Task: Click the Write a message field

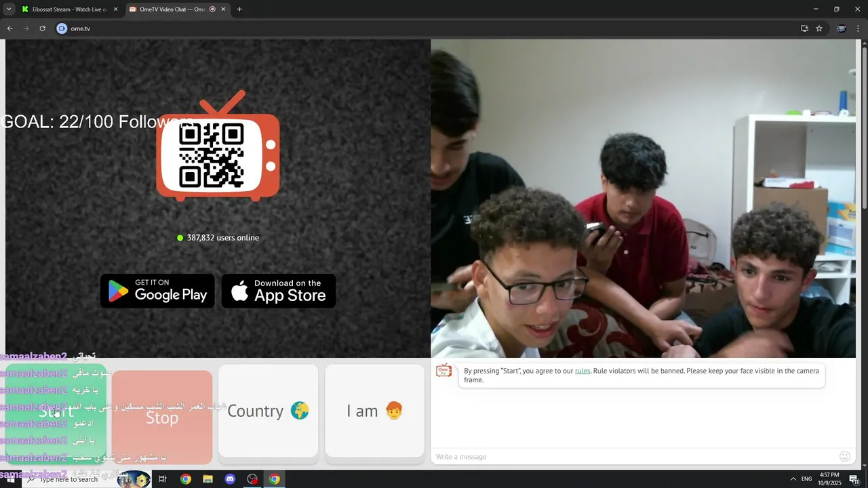Action: [634, 457]
